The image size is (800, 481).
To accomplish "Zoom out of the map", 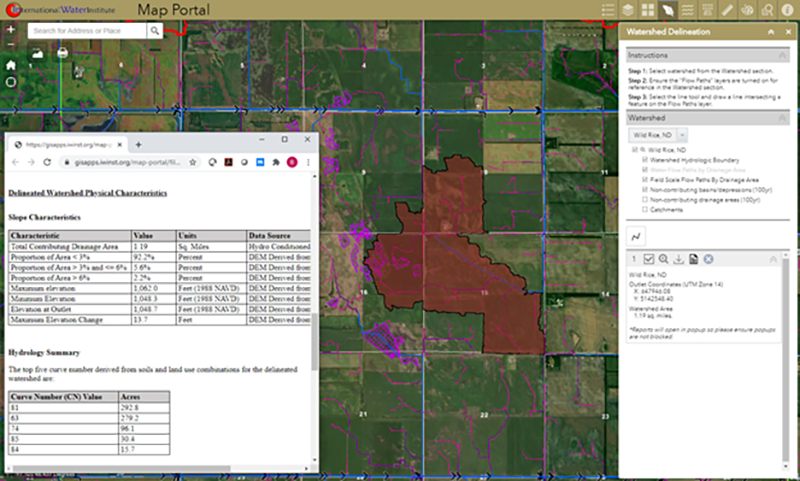I will (x=10, y=45).
